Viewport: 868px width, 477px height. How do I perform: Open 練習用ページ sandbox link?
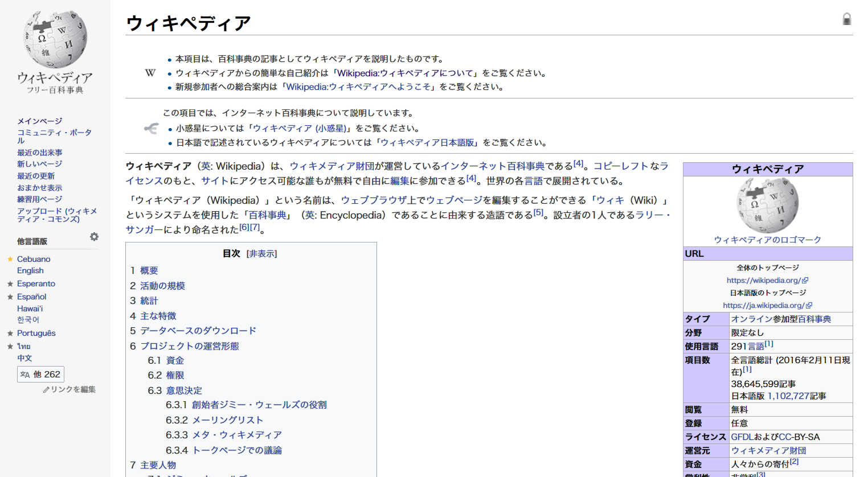tap(39, 199)
